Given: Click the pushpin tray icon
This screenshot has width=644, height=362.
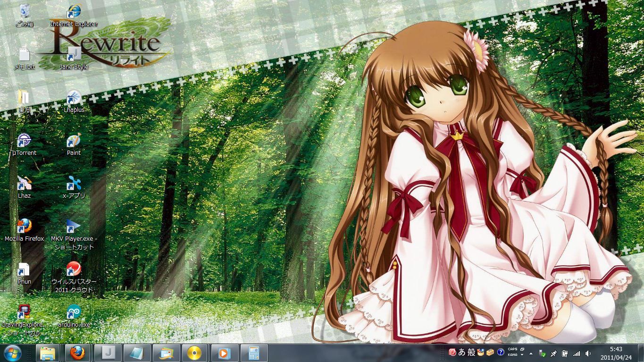Looking at the screenshot, I should tap(554, 353).
